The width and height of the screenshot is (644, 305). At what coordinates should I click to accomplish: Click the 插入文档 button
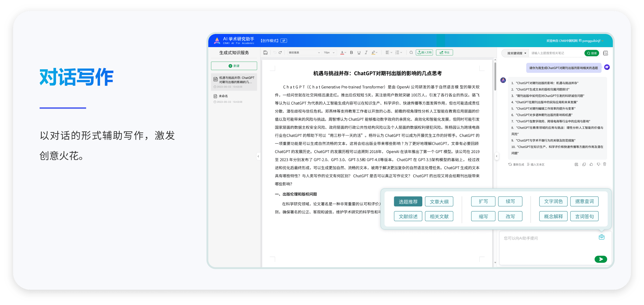click(424, 53)
